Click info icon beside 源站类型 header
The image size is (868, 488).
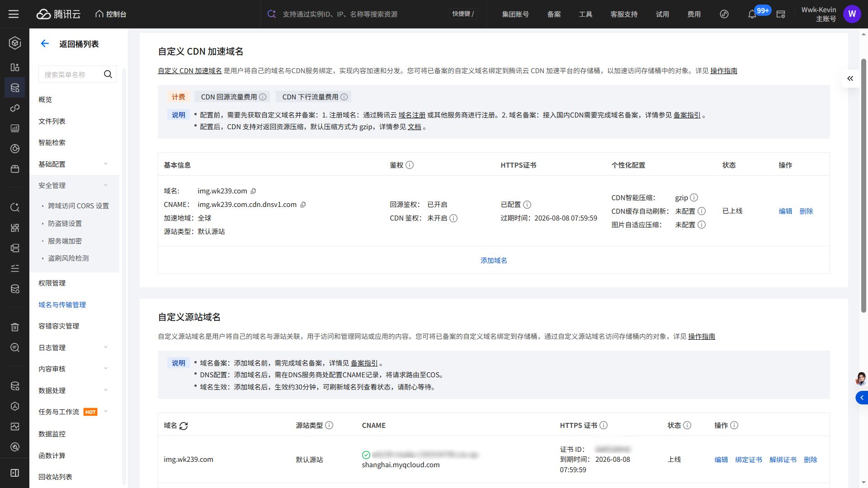click(329, 425)
